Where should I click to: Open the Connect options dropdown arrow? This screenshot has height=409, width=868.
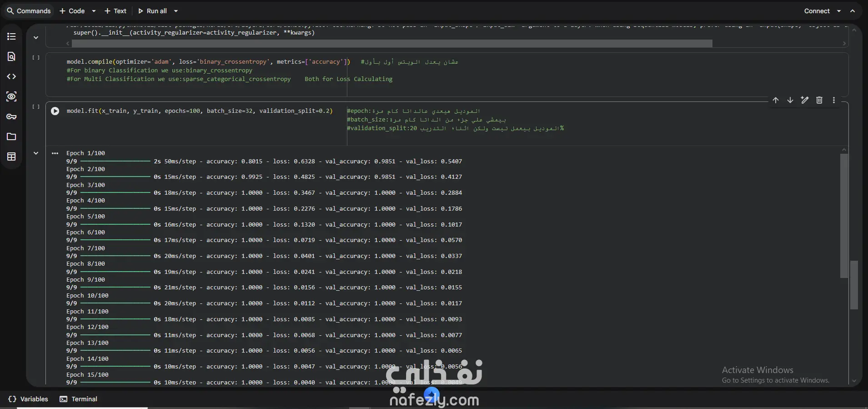tap(839, 11)
